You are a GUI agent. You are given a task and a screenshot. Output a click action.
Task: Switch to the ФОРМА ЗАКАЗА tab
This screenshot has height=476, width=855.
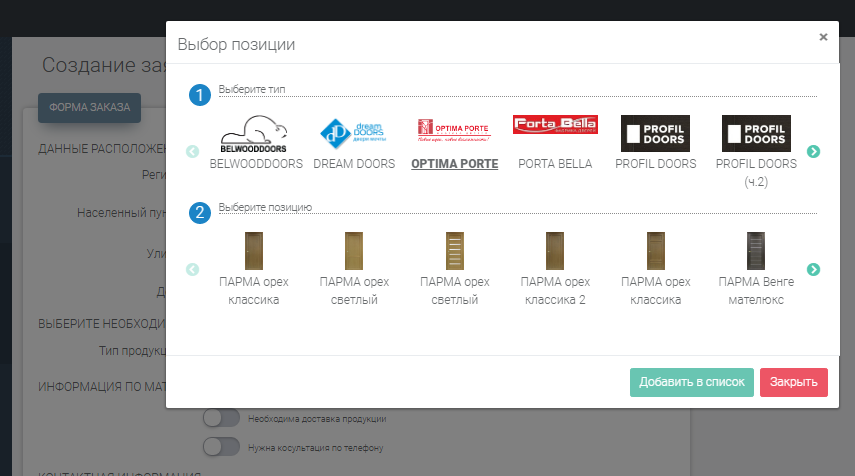coord(89,107)
